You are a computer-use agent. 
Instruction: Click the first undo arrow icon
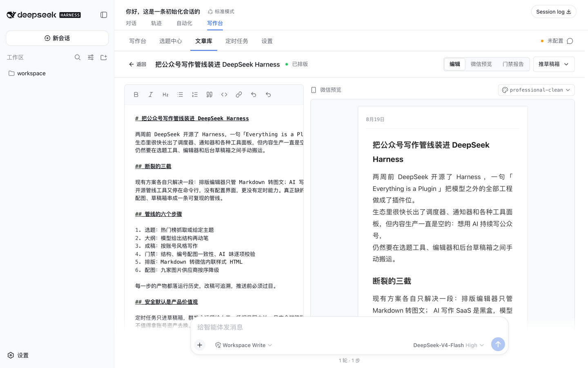[254, 94]
